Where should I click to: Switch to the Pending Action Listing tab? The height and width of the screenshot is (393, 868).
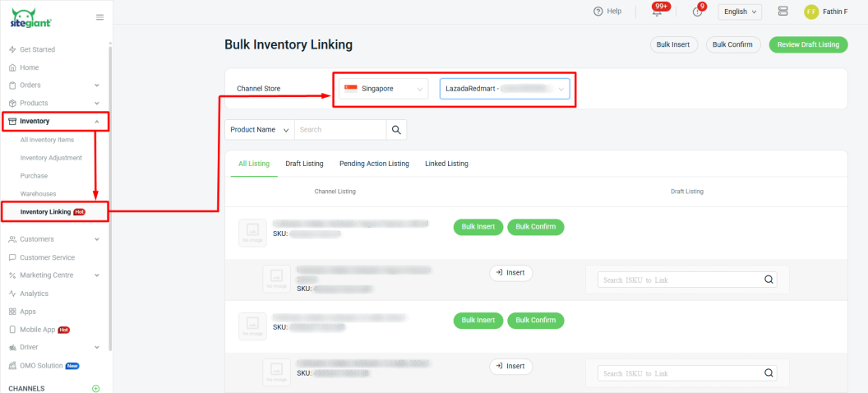374,164
